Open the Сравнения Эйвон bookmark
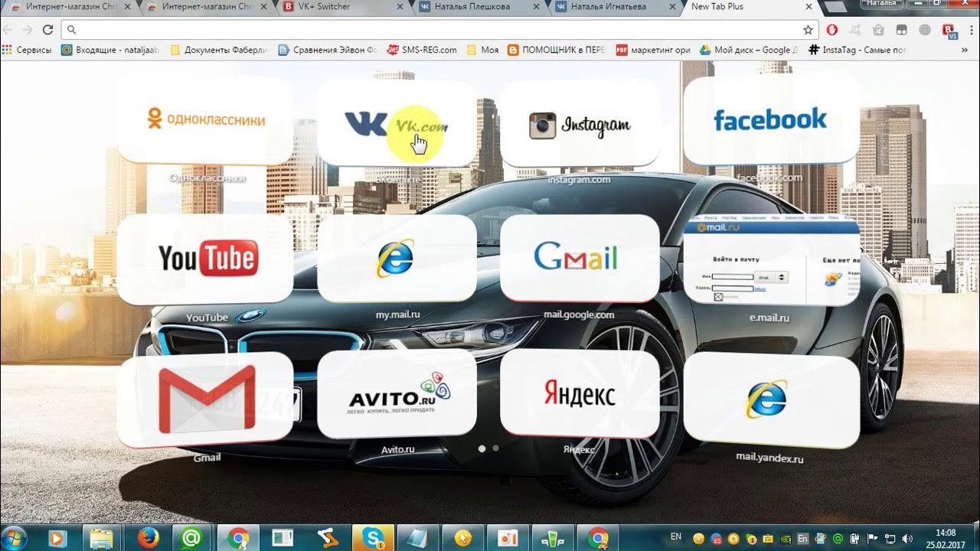Viewport: 980px width, 551px height. click(328, 50)
